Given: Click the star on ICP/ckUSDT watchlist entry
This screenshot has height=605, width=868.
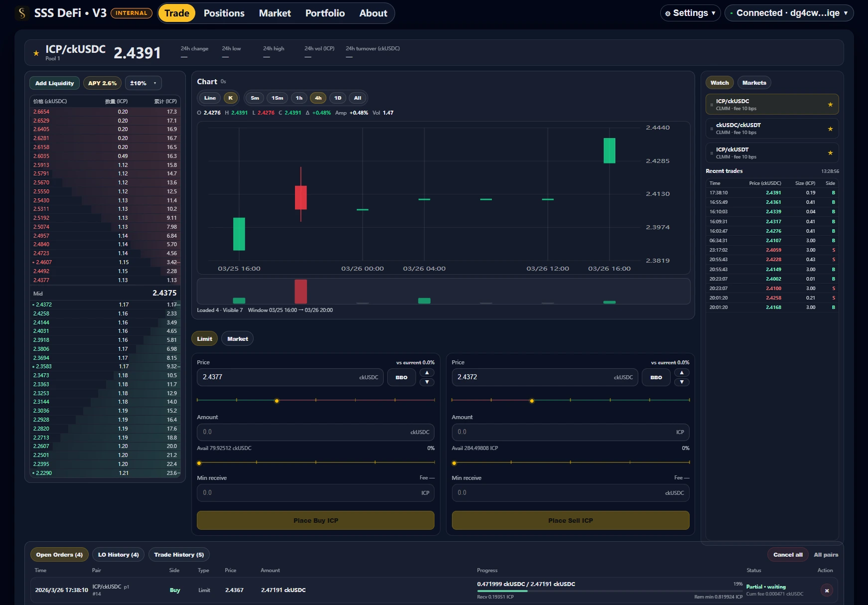Looking at the screenshot, I should click(x=830, y=152).
